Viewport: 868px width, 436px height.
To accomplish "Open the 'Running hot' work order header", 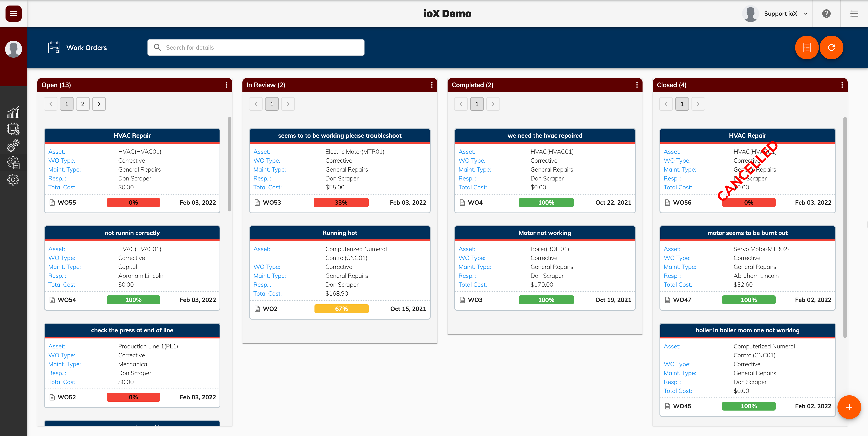I will point(340,233).
